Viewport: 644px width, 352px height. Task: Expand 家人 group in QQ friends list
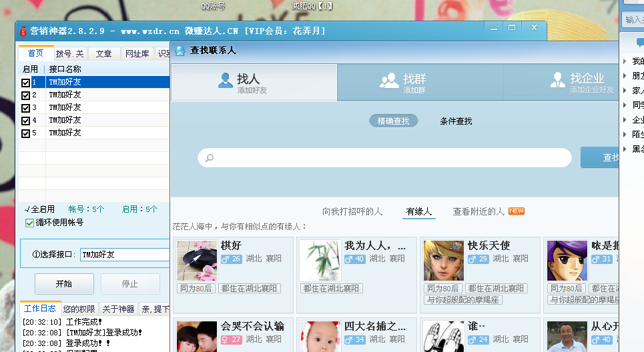(x=625, y=90)
